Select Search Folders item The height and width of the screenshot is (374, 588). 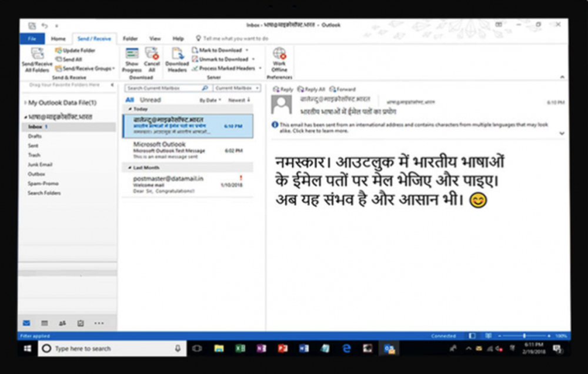(x=44, y=193)
